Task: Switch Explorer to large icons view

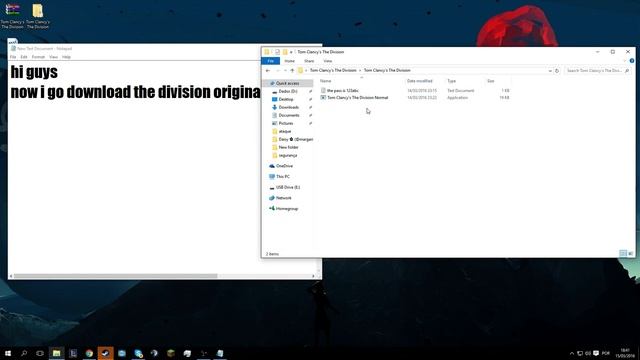Action: 630,253
